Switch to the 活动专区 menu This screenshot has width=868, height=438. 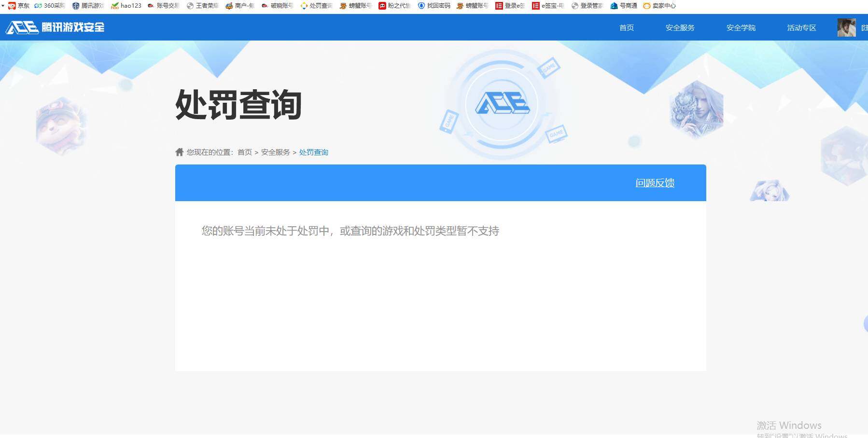pyautogui.click(x=801, y=28)
